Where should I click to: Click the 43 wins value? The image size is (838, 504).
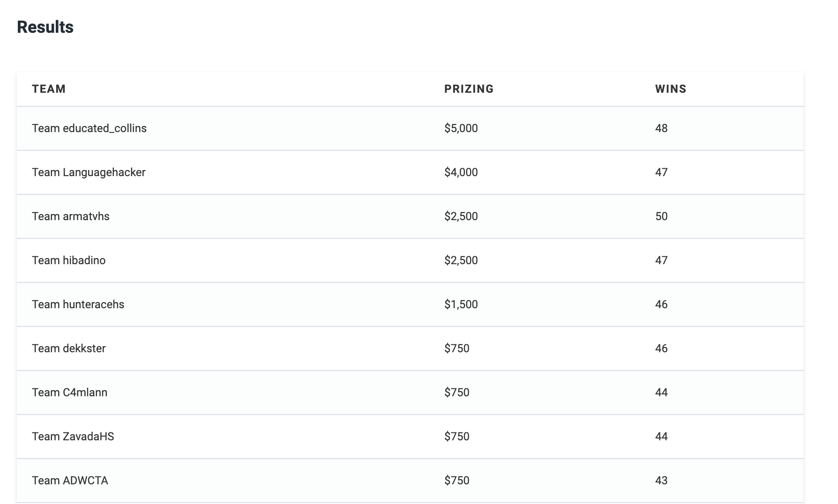coord(661,481)
